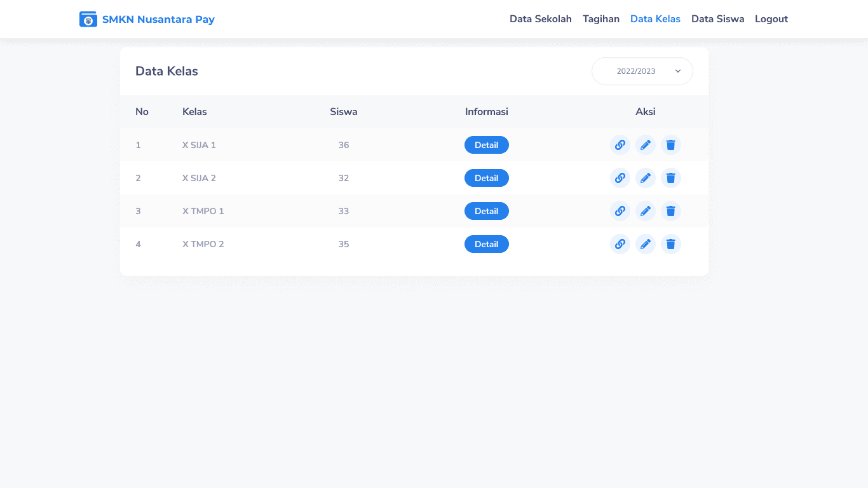Select Data Kelas navigation item

tap(655, 19)
